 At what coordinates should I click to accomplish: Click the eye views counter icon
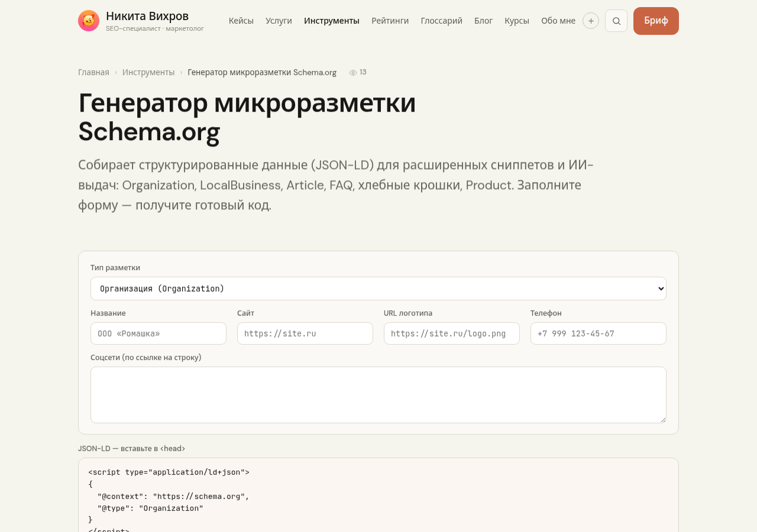(x=353, y=73)
